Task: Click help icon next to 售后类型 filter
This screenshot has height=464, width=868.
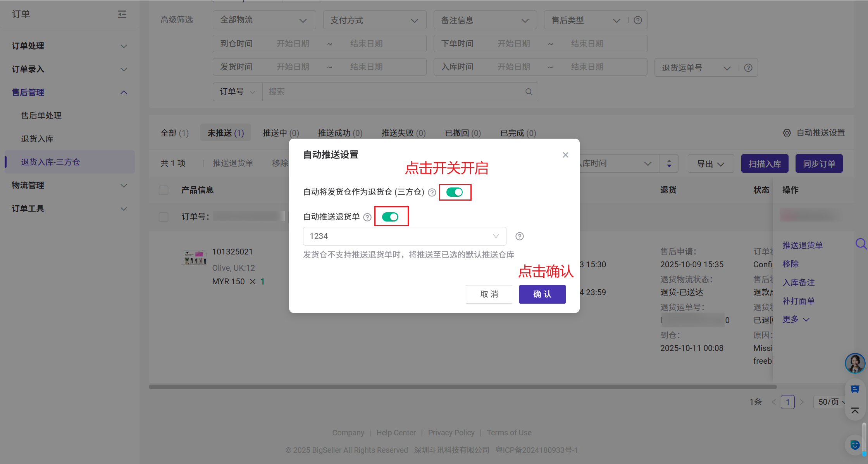Action: [638, 20]
